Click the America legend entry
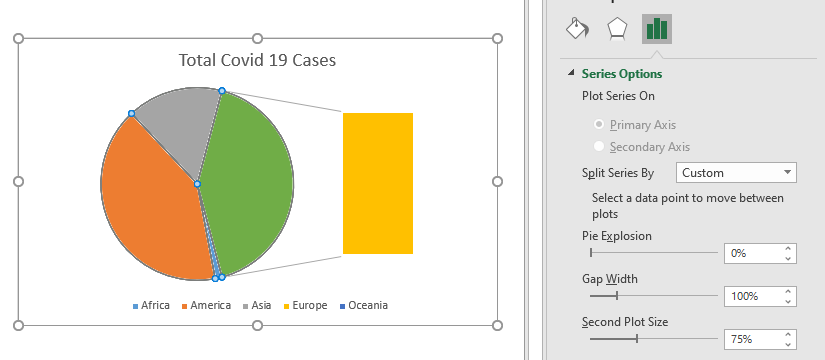Screen dimensions: 825x360 pos(206,305)
